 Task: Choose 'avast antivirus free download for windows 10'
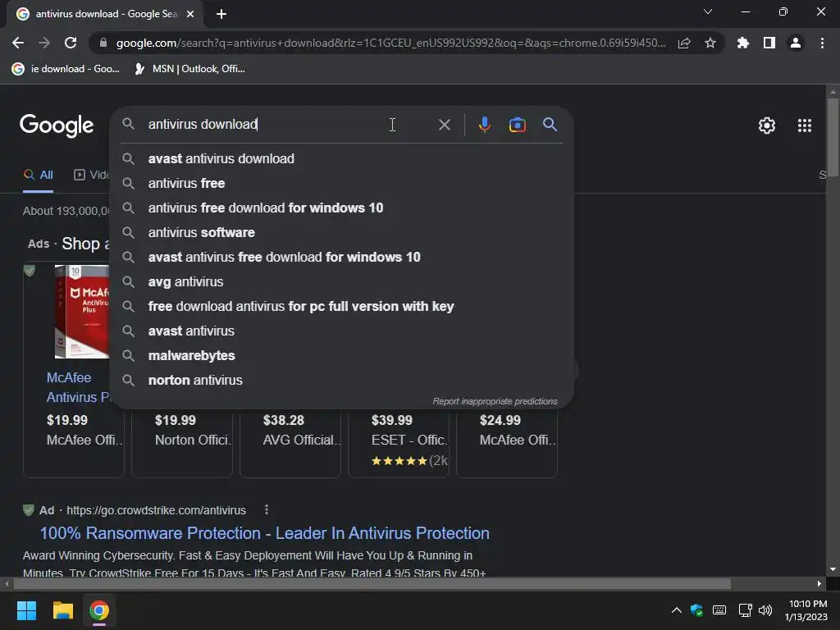[x=342, y=257]
